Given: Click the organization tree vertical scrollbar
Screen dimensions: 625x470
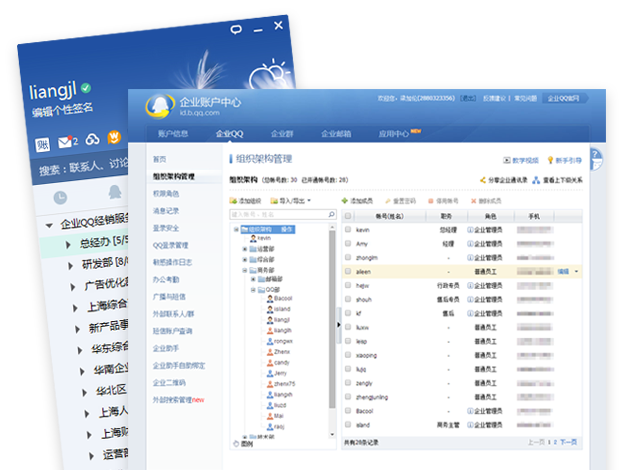Looking at the screenshot, I should (x=332, y=319).
